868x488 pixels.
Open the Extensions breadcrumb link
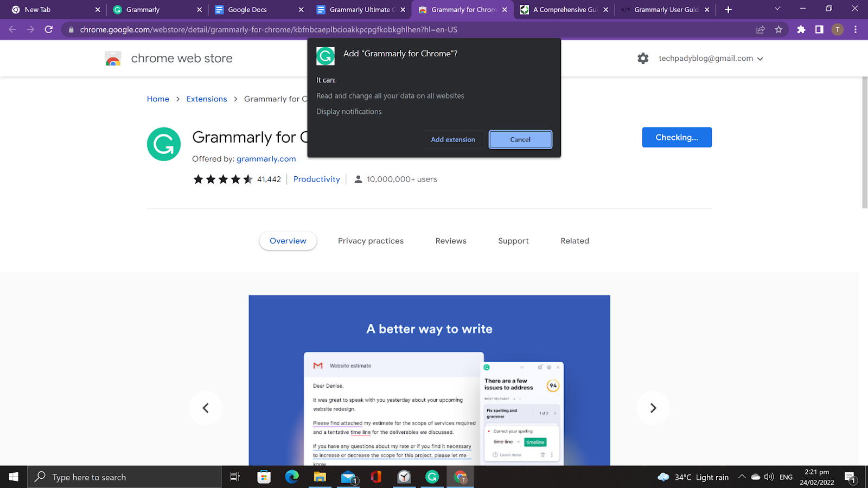tap(207, 99)
